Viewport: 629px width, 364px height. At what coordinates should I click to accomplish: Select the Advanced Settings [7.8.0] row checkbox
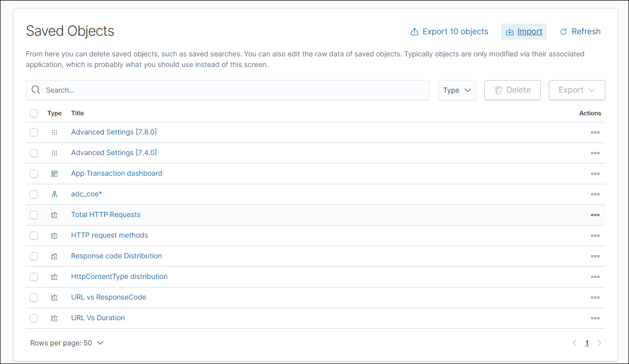point(34,132)
